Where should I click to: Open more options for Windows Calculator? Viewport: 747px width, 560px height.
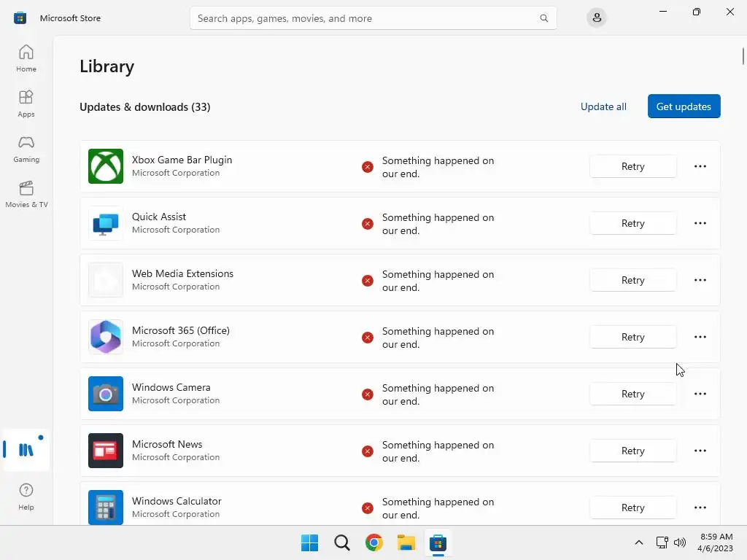(700, 507)
